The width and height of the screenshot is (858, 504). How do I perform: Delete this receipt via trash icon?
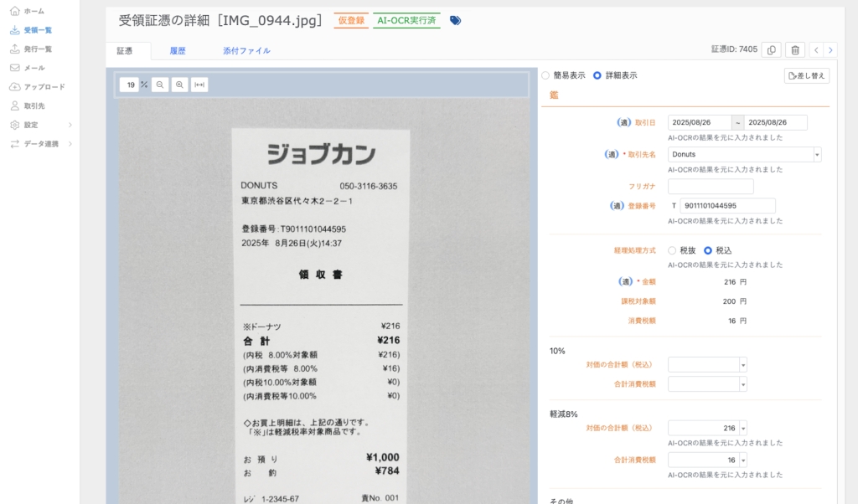(794, 50)
